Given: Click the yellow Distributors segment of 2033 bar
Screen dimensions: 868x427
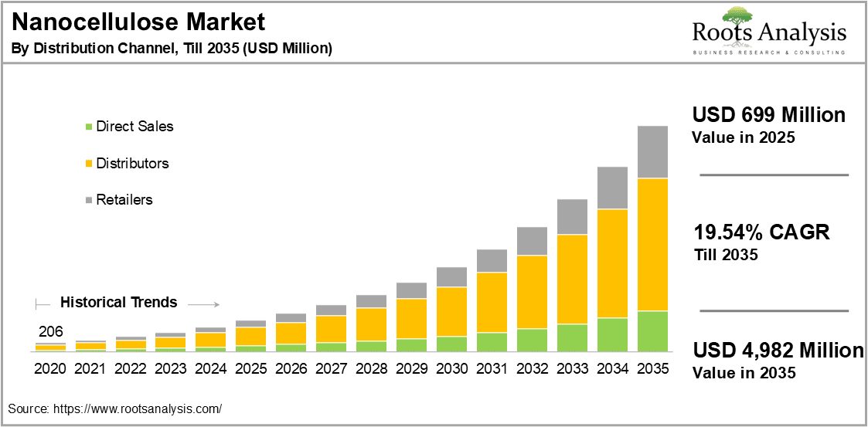Looking at the screenshot, I should point(572,280).
